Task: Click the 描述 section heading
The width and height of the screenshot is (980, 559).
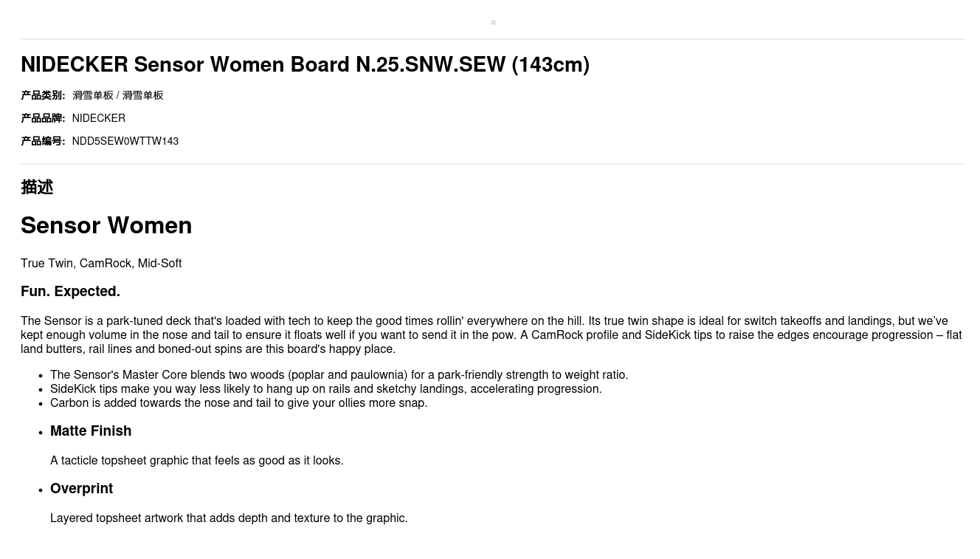Action: pos(37,188)
